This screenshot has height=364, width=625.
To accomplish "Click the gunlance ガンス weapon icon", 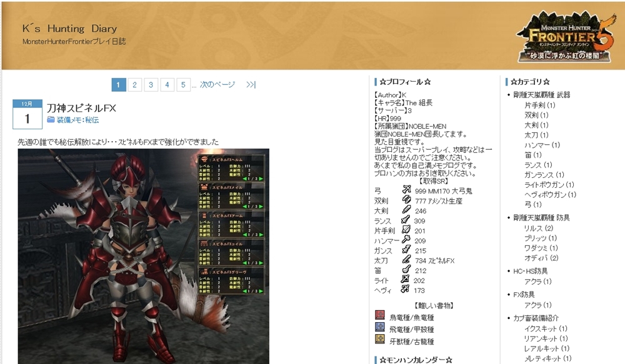I will point(406,249).
